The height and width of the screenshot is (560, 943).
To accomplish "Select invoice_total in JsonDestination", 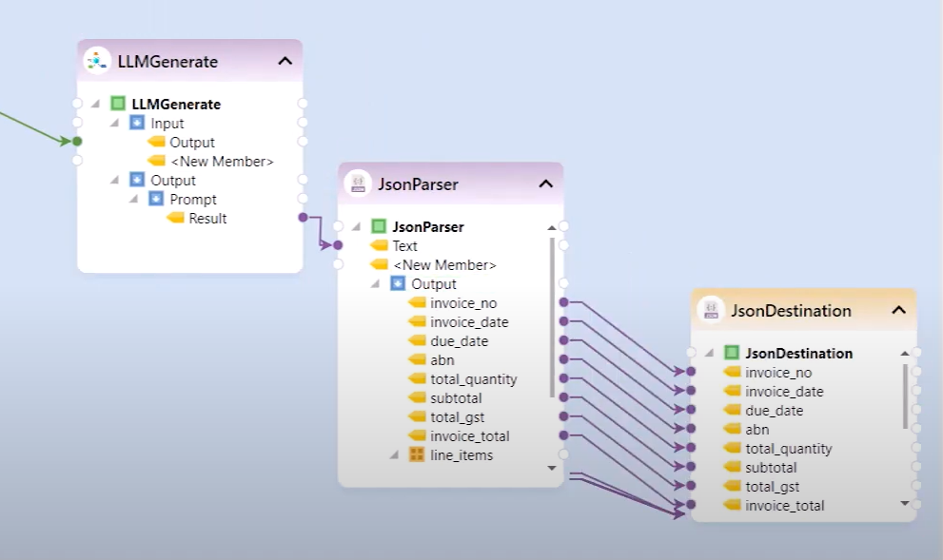I will 784,505.
